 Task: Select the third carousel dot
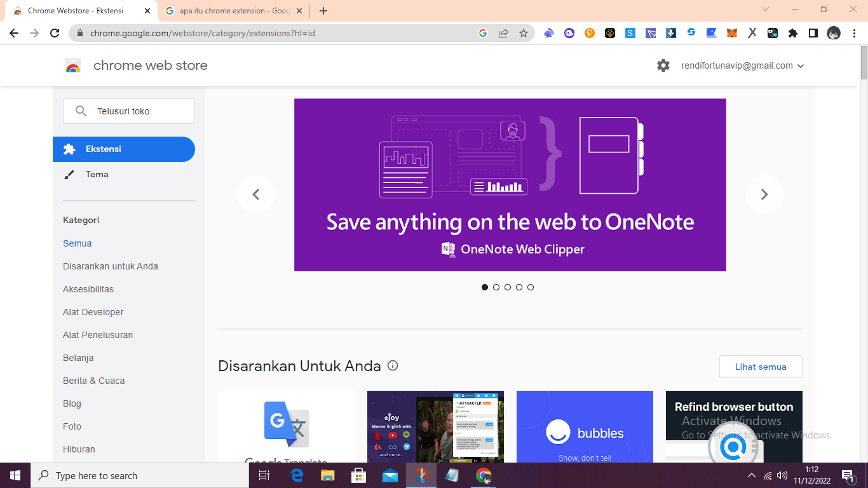point(508,287)
